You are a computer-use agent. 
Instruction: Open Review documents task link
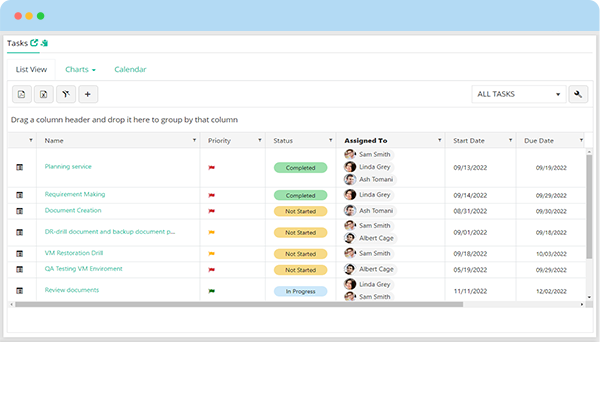pyautogui.click(x=72, y=290)
